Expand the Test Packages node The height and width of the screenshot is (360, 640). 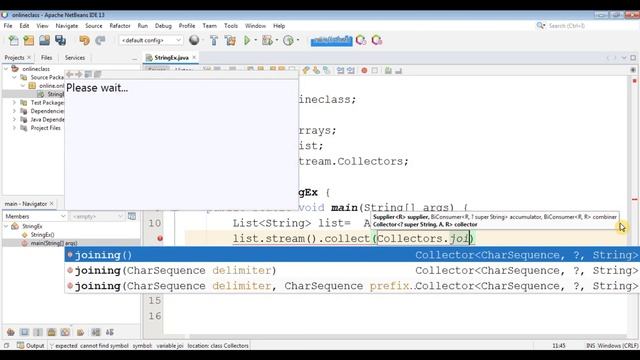coord(14,102)
